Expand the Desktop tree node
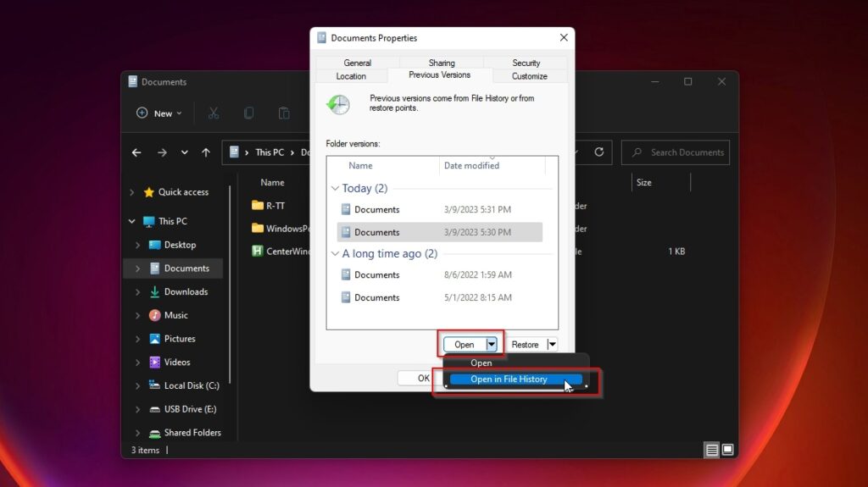The height and width of the screenshot is (487, 868). (138, 245)
